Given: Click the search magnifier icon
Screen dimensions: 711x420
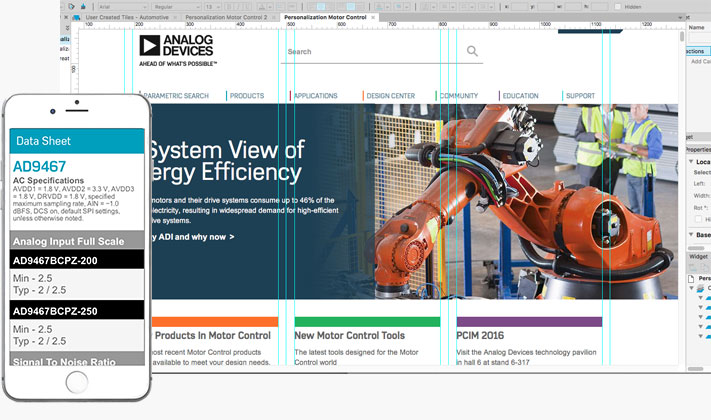Looking at the screenshot, I should (x=472, y=51).
